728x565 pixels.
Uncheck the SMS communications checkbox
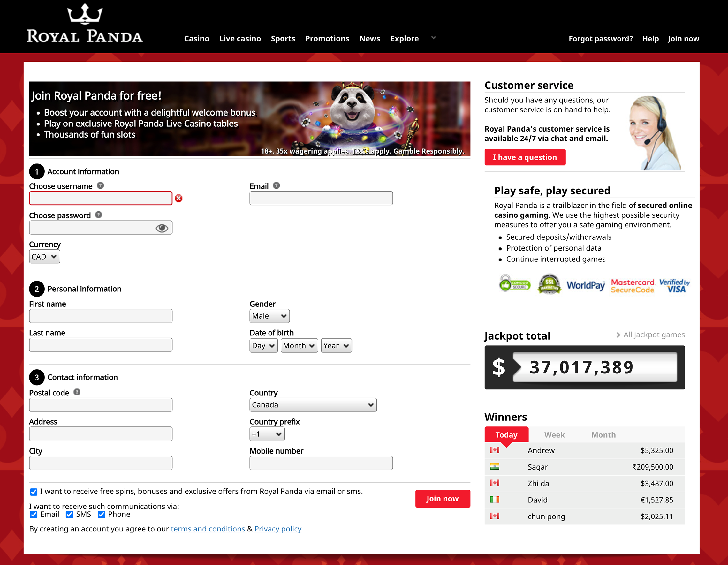69,515
